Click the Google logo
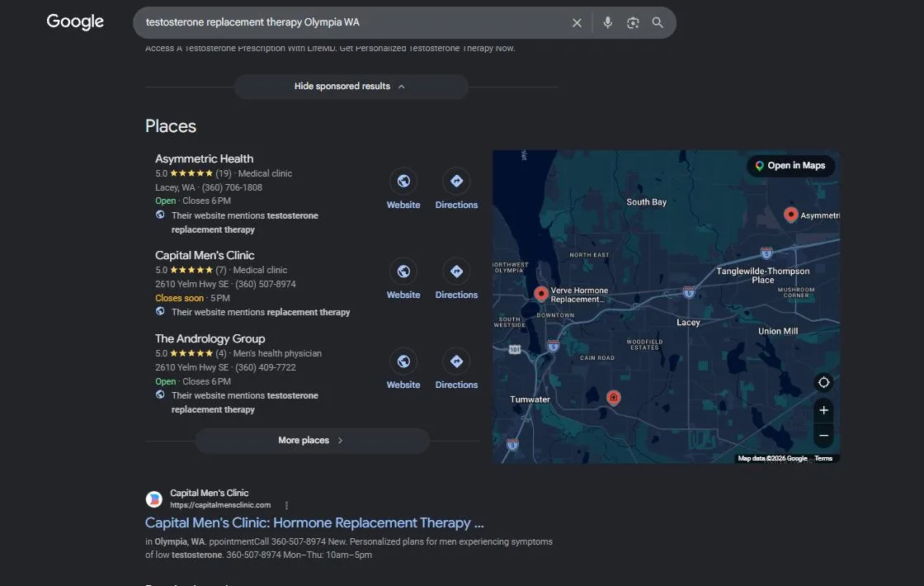The width and height of the screenshot is (924, 586). click(75, 21)
